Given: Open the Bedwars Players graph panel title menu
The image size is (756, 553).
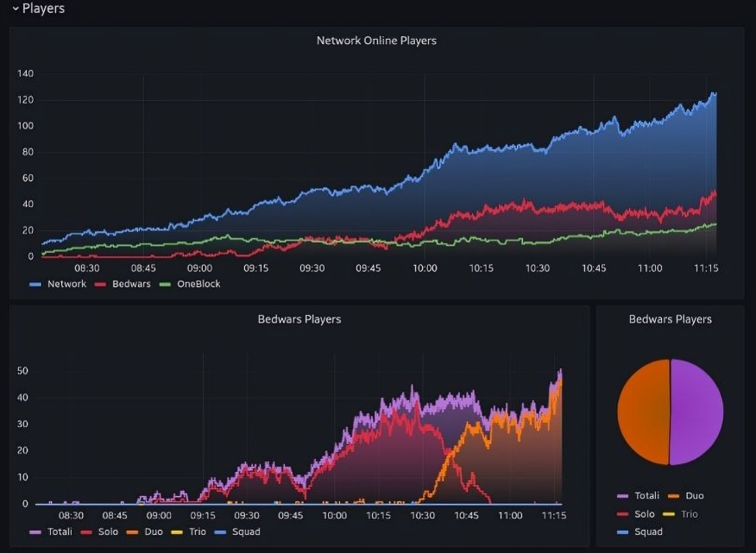Looking at the screenshot, I should coord(299,319).
